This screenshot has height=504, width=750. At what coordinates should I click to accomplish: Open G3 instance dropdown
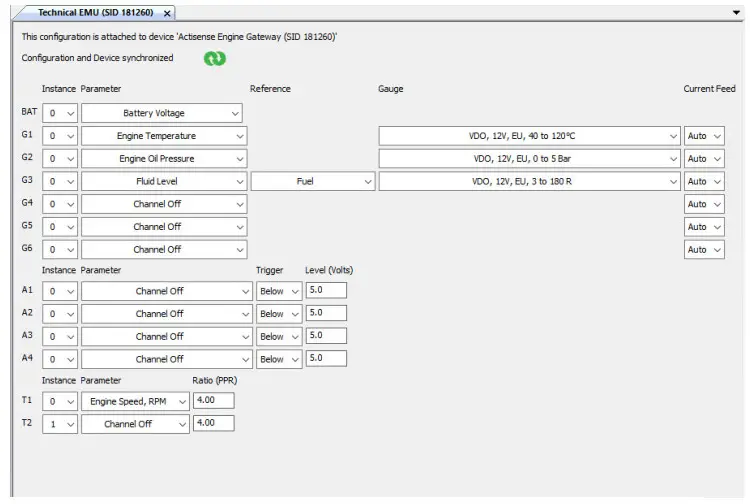point(60,181)
